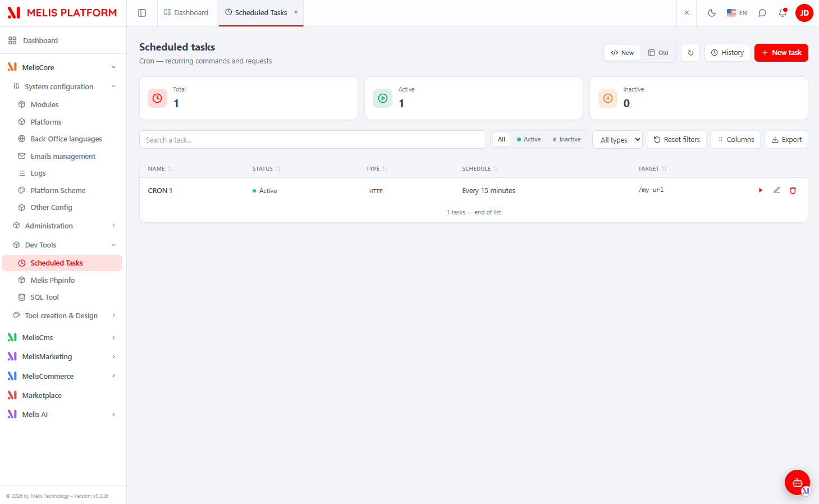Expand the MelisCms section
The image size is (819, 504).
tap(113, 337)
